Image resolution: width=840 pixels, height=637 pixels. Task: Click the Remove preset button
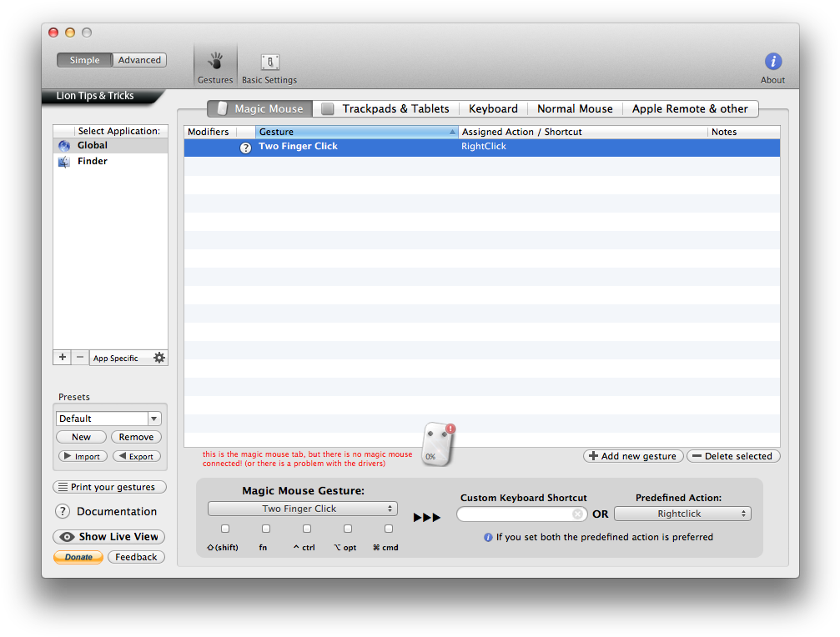click(136, 437)
